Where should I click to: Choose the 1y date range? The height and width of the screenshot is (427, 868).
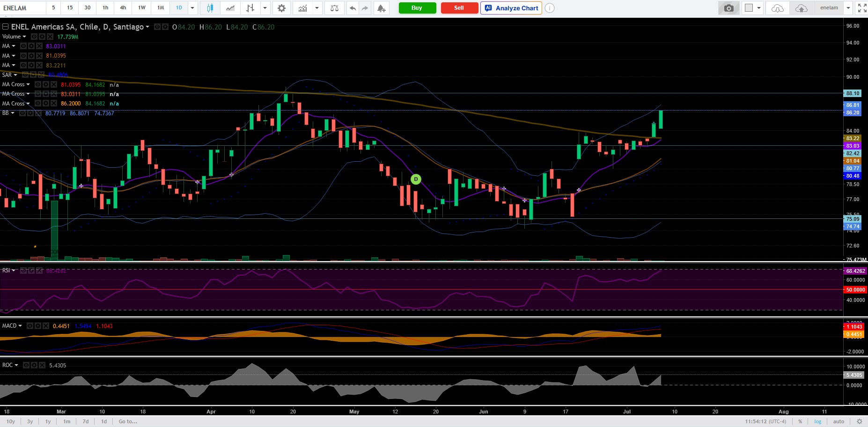tap(48, 421)
